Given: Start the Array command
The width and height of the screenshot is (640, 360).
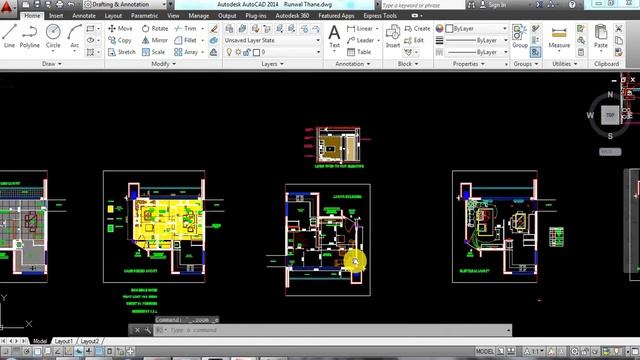Looking at the screenshot, I should (186, 52).
